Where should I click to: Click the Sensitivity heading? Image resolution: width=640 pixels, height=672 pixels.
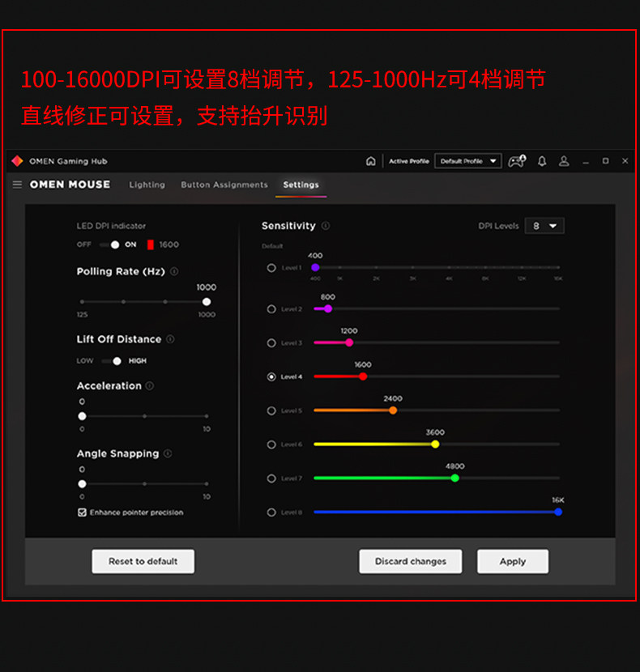(x=288, y=226)
